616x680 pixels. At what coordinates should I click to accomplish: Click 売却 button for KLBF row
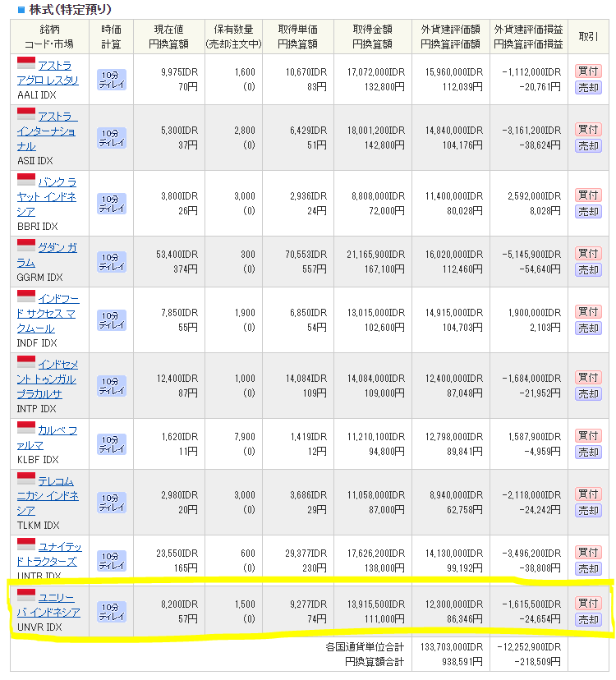tap(588, 453)
